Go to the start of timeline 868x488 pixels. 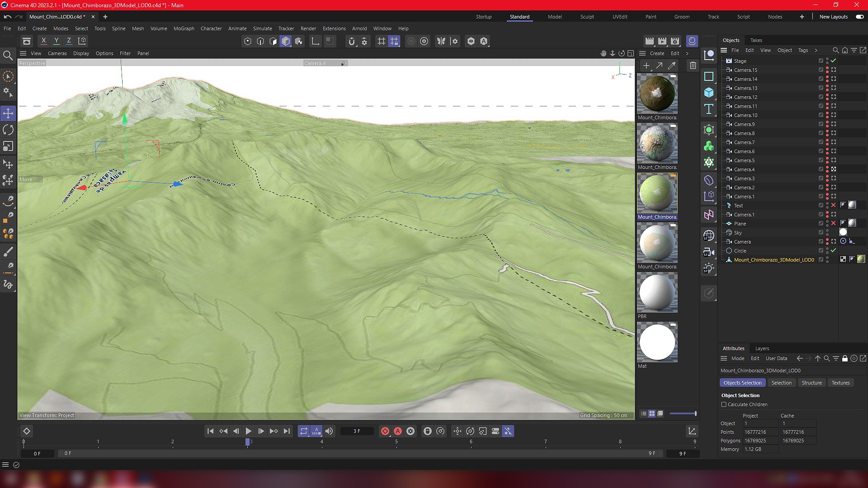coord(210,432)
